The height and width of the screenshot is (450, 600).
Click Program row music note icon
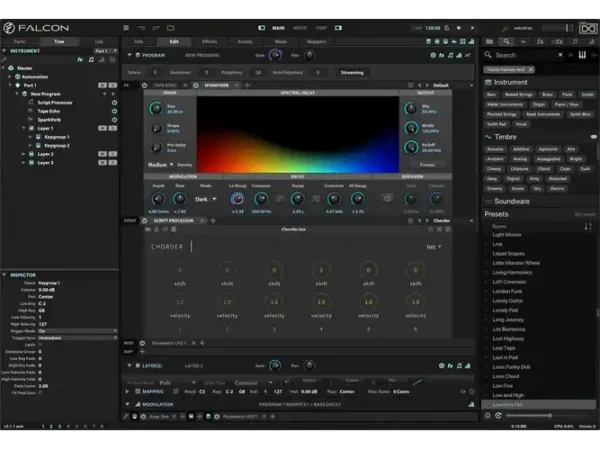coord(450,55)
